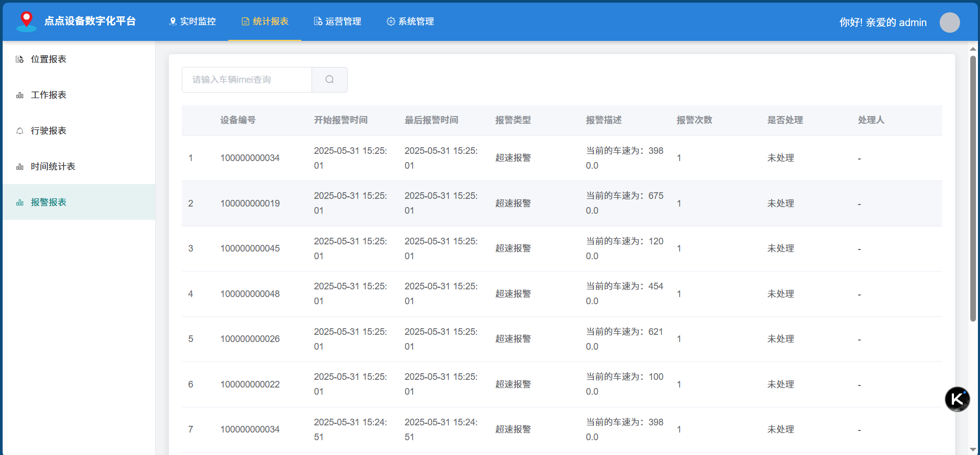Click the admin avatar circle
The width and height of the screenshot is (980, 455).
949,22
